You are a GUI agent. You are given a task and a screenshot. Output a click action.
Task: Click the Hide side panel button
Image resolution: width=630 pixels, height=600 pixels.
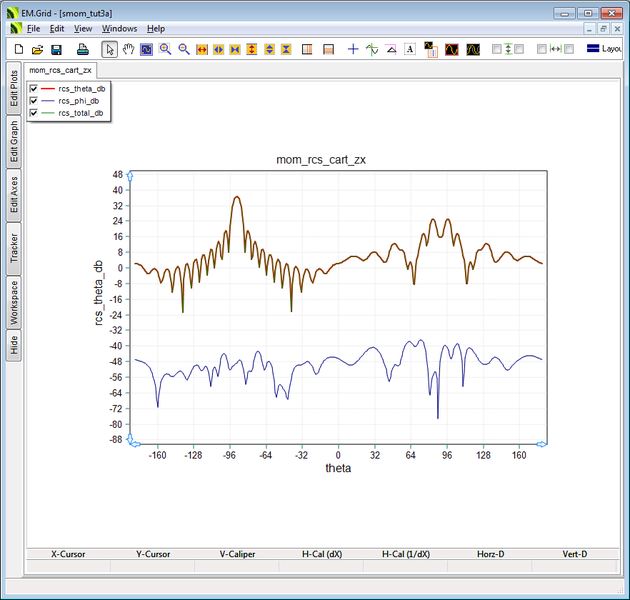pyautogui.click(x=14, y=345)
